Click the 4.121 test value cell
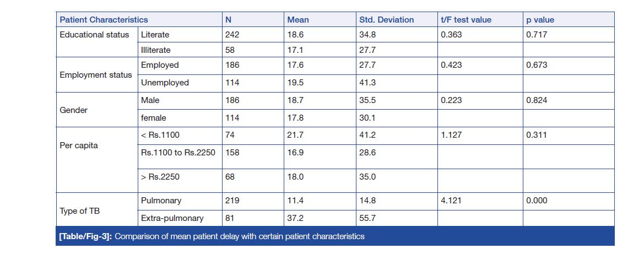The image size is (644, 270). point(451,201)
